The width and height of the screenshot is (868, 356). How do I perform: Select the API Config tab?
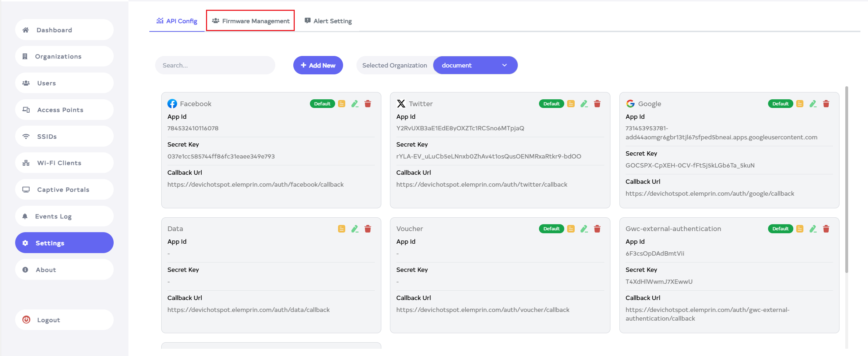click(x=177, y=21)
